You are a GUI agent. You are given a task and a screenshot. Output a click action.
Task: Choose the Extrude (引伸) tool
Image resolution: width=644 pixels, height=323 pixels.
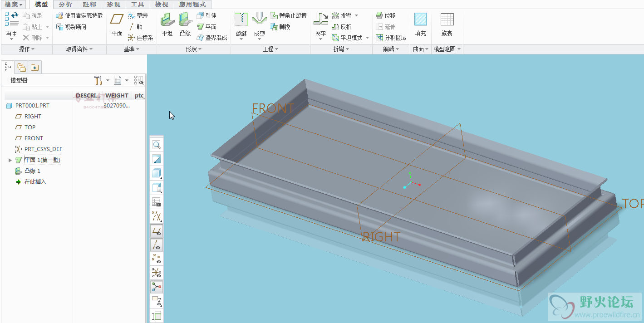[206, 15]
